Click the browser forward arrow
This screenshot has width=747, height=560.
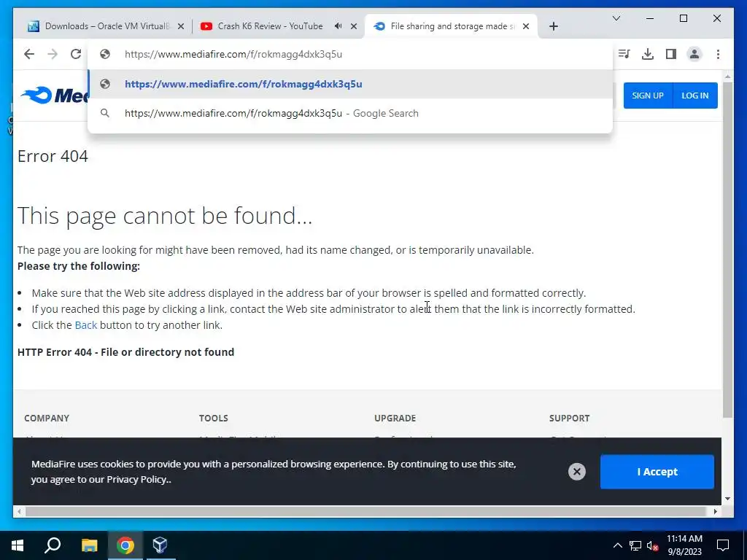point(53,54)
